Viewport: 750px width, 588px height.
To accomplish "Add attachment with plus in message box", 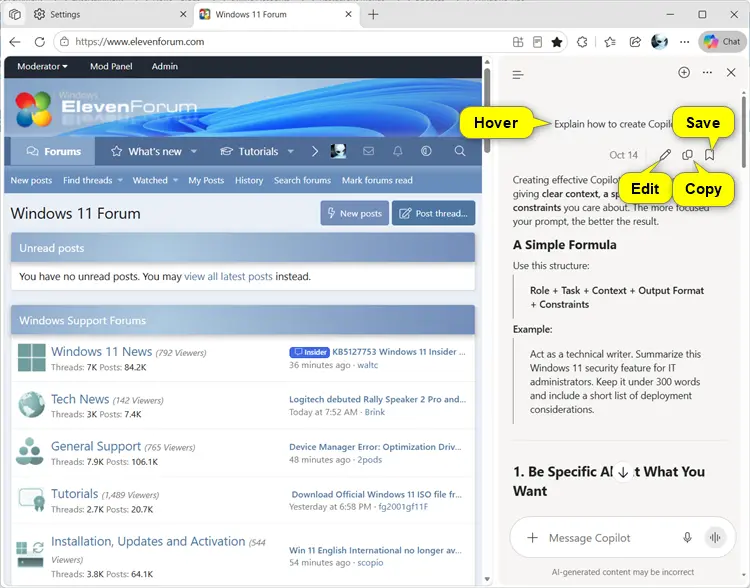I will (532, 538).
